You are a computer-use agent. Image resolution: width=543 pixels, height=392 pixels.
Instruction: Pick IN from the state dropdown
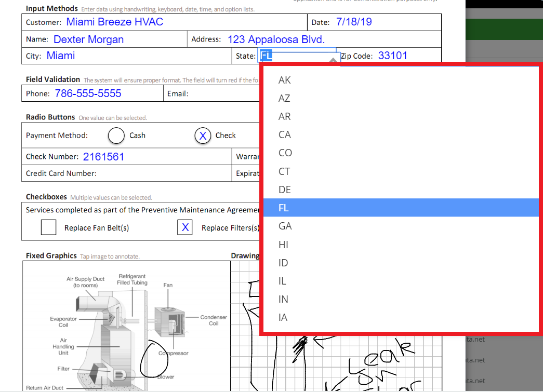[401, 299]
